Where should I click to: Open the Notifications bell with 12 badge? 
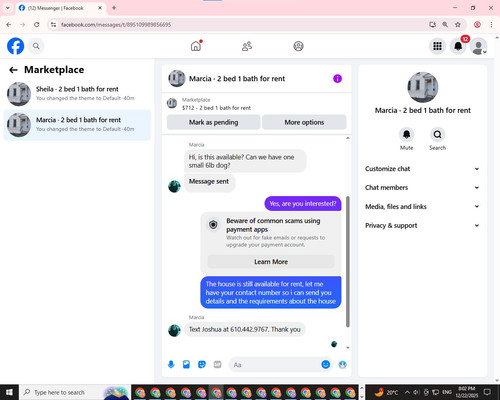coord(458,46)
